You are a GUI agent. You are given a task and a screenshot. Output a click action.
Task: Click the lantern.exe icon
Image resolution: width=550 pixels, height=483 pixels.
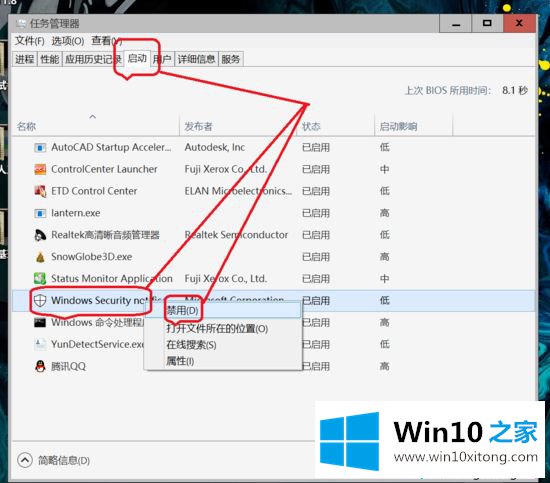(40, 213)
